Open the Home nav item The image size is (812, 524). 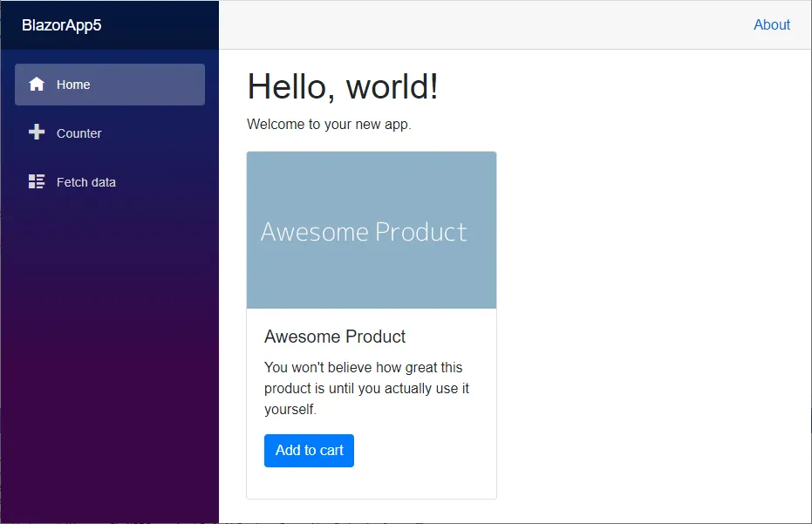coord(110,85)
